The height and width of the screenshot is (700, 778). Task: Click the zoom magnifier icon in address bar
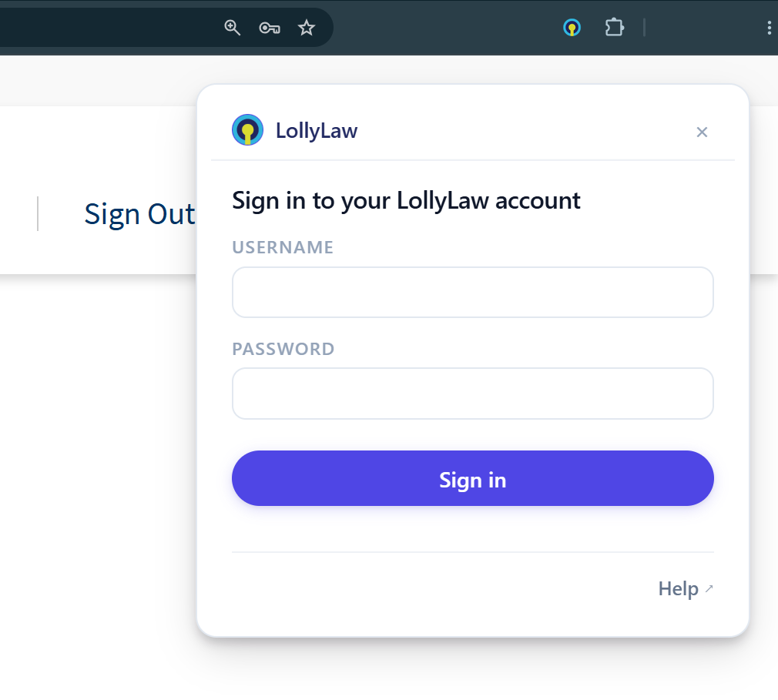pos(232,28)
